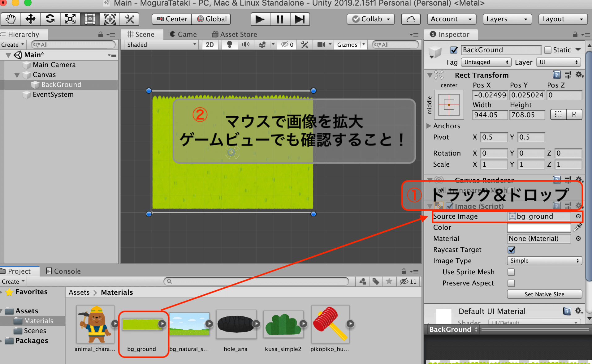Image resolution: width=592 pixels, height=364 pixels.
Task: Select the Scale tool
Action: pos(70,19)
